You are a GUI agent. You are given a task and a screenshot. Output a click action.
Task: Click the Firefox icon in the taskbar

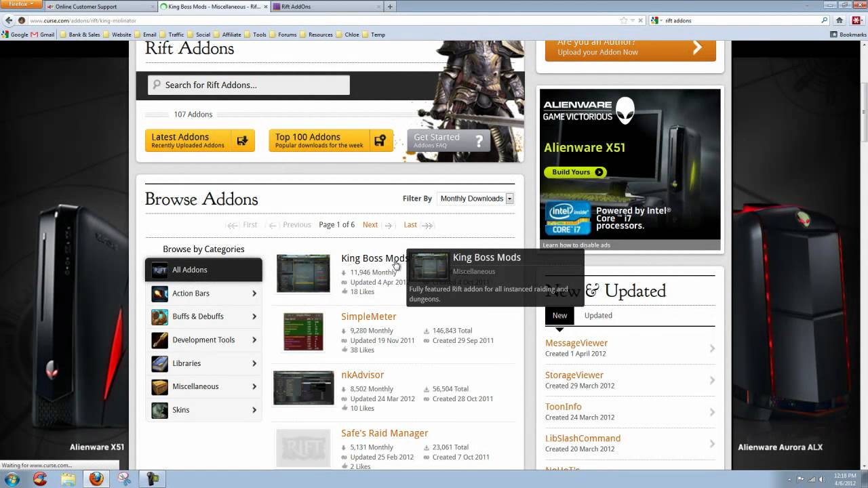(x=96, y=479)
